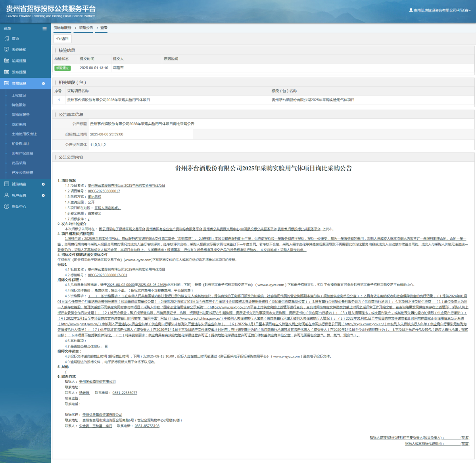Collapse the sidebar with the hamburger icon
Screen dimensions: 476x463
click(44, 29)
